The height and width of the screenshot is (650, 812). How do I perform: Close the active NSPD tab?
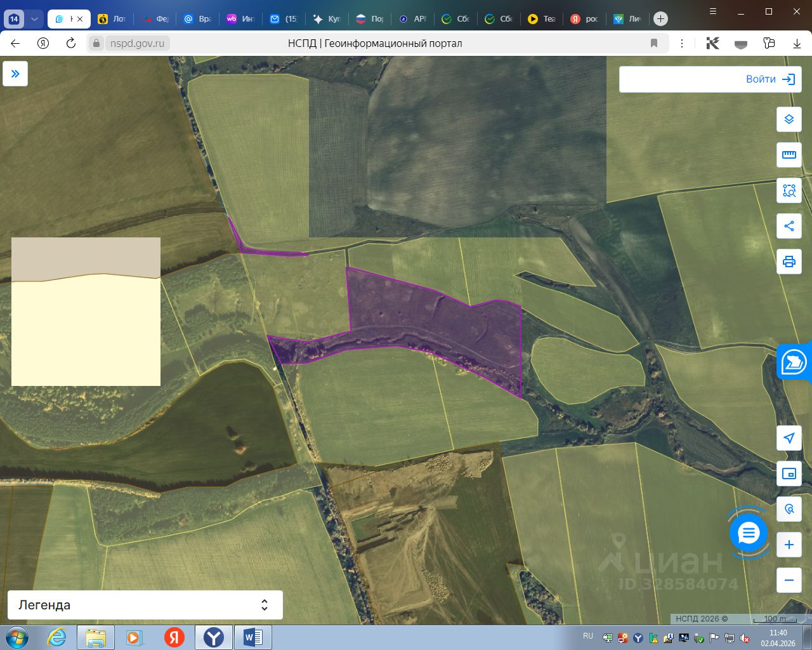80,19
